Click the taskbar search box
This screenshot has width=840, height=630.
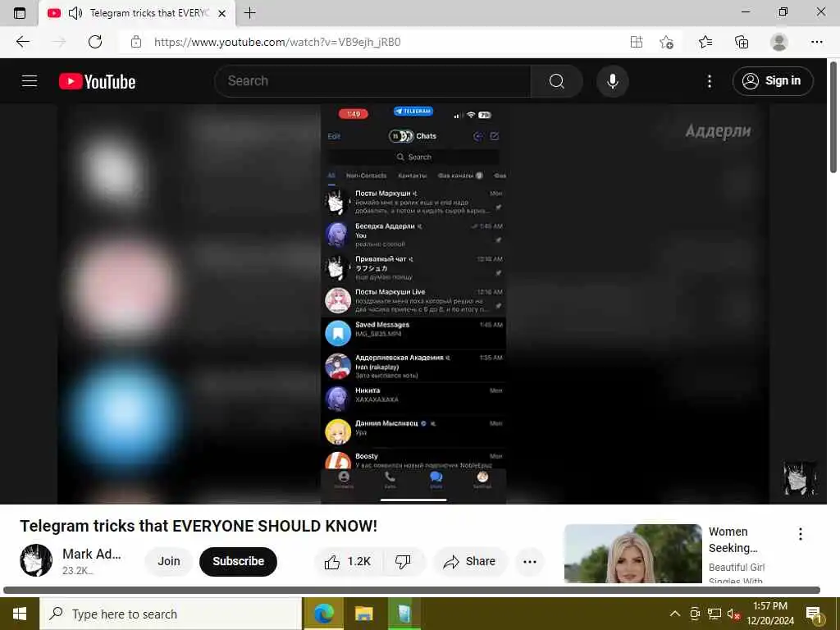171,614
